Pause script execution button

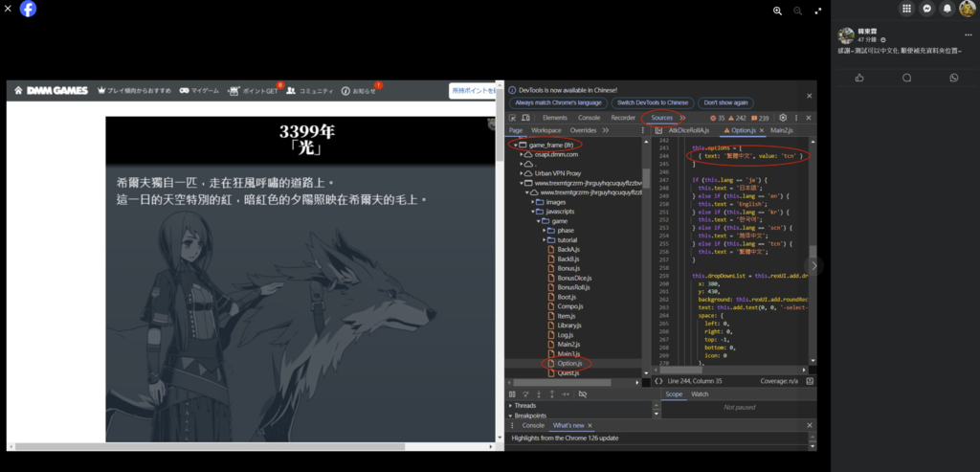coord(513,393)
